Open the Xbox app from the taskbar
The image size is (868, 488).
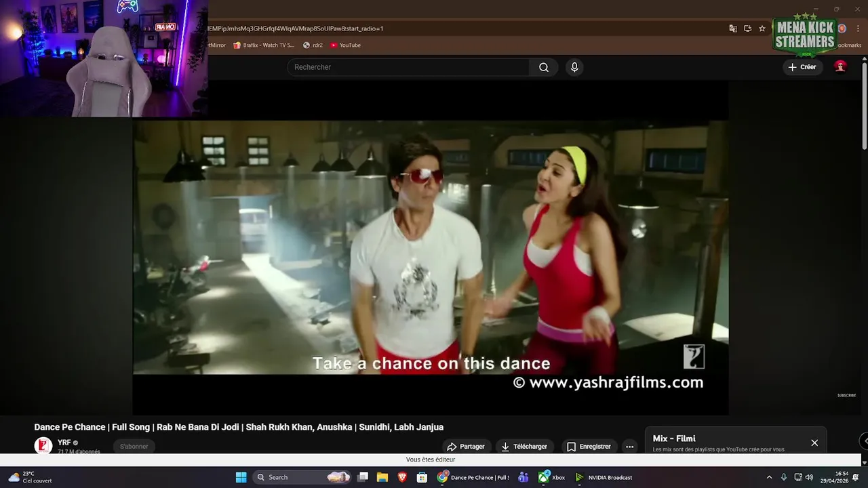coord(551,477)
